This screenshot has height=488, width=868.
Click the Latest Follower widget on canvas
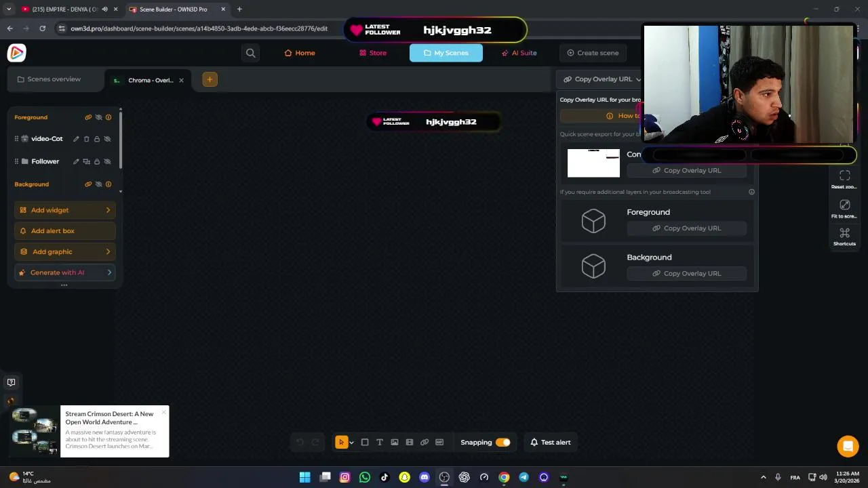coord(435,122)
